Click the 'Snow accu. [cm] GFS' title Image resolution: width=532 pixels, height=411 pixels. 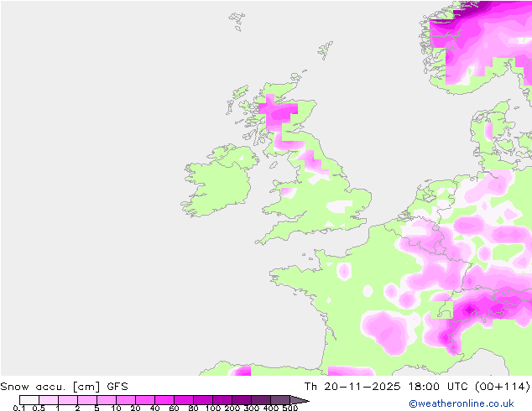pyautogui.click(x=64, y=387)
